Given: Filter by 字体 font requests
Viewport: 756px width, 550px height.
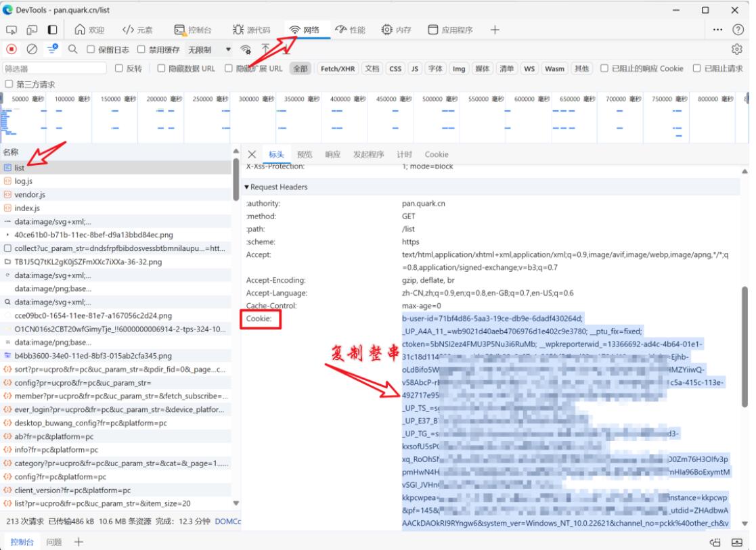Looking at the screenshot, I should (435, 68).
